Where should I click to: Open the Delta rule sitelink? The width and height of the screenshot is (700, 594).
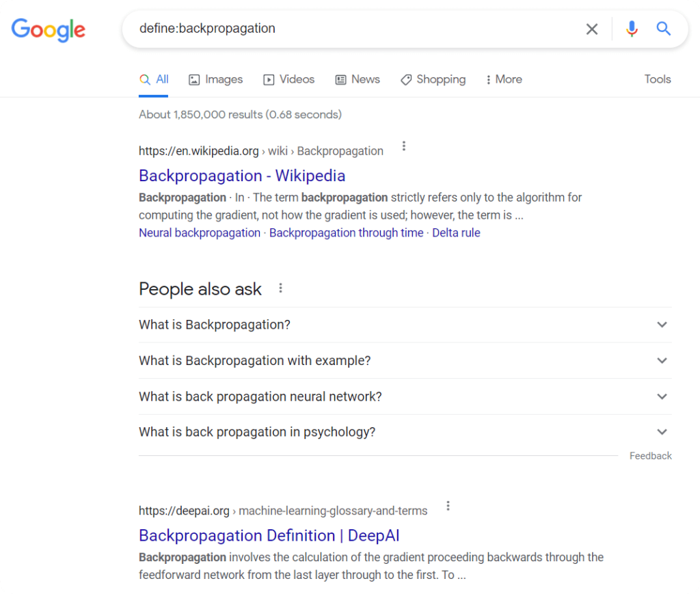pos(456,232)
